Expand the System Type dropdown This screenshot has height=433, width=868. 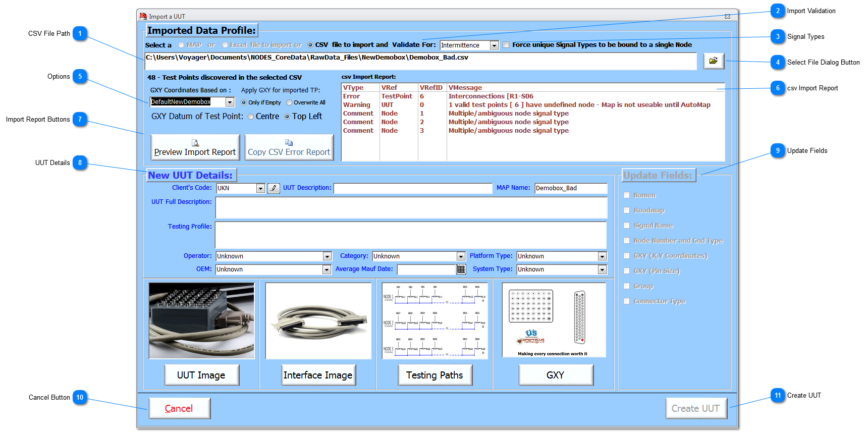coord(602,269)
